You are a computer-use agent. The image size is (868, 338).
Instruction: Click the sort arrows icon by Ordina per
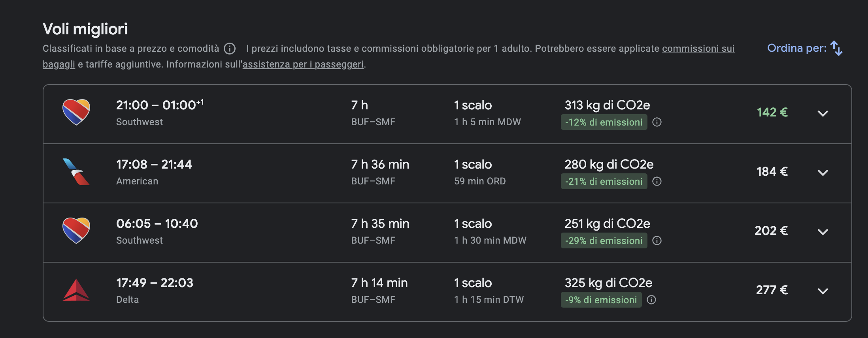click(836, 48)
